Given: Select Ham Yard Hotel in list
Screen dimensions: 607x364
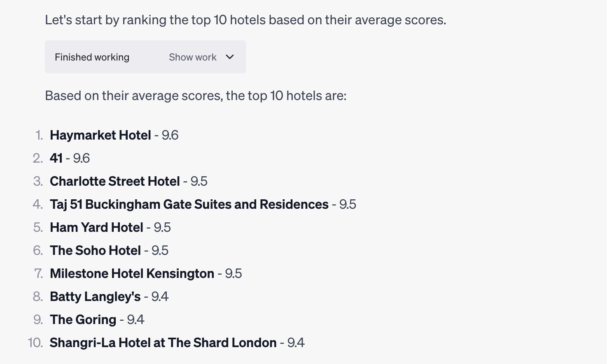Looking at the screenshot, I should 97,227.
